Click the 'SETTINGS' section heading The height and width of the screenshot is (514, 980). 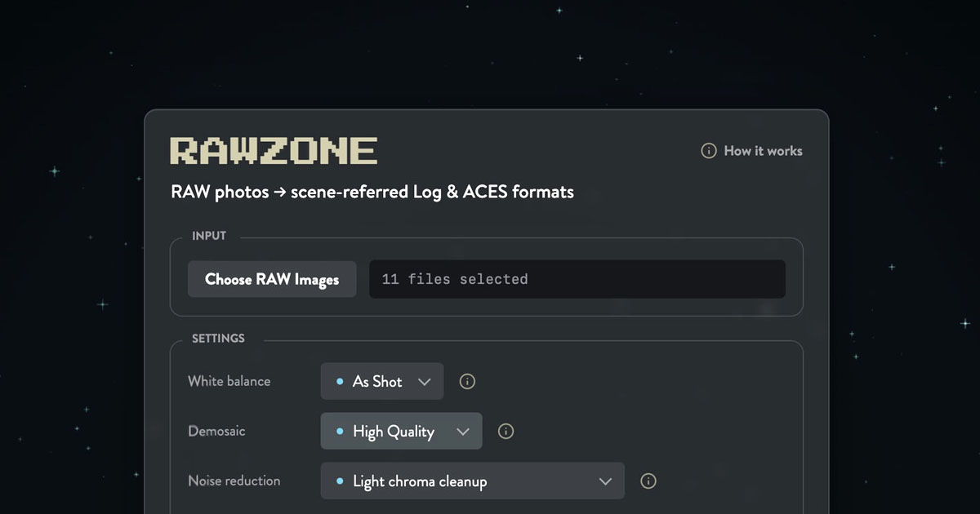coord(218,338)
